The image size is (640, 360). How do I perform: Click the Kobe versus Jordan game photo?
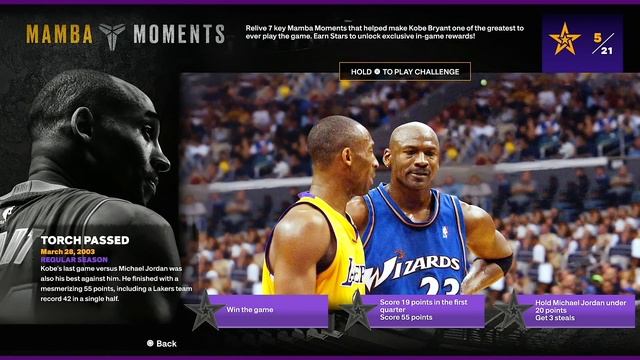click(410, 184)
